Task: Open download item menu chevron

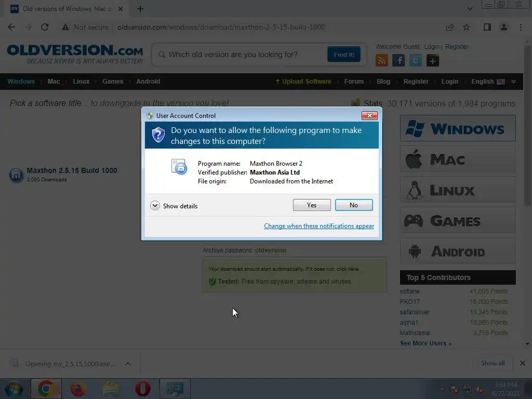Action: tap(128, 364)
